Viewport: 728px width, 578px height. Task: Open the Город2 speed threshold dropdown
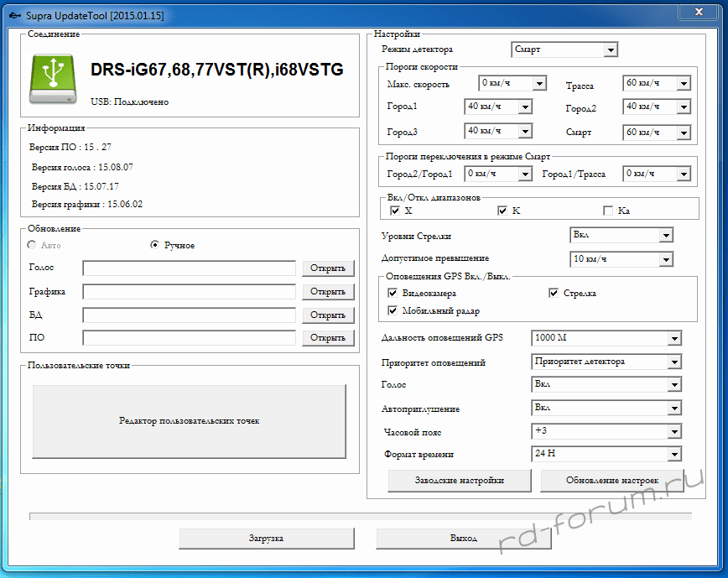point(657,107)
